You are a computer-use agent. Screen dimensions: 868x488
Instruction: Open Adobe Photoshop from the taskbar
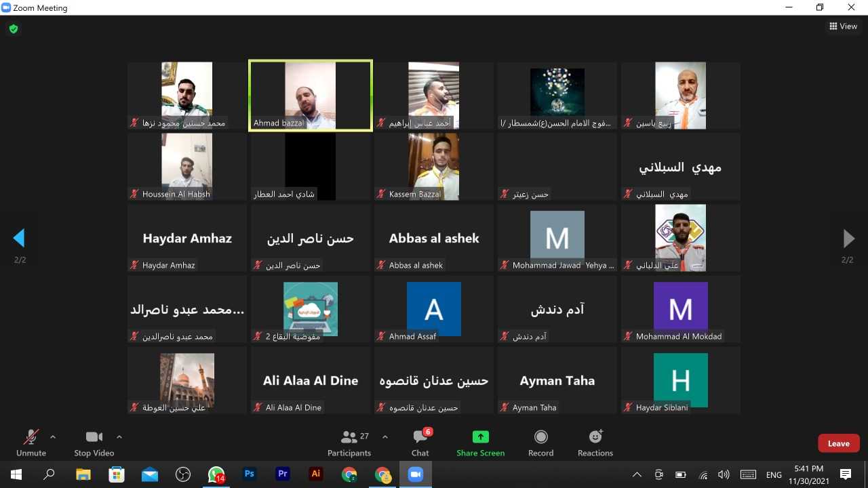coord(250,474)
